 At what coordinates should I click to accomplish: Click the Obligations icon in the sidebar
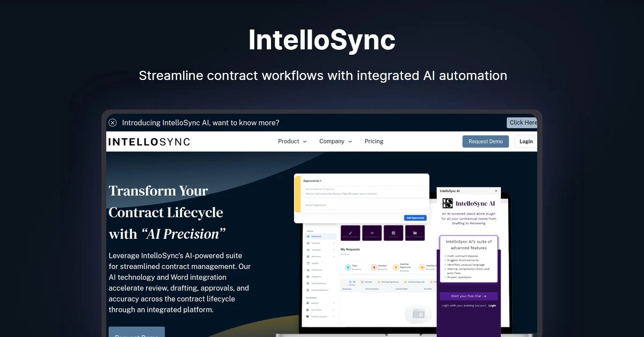[x=308, y=276]
